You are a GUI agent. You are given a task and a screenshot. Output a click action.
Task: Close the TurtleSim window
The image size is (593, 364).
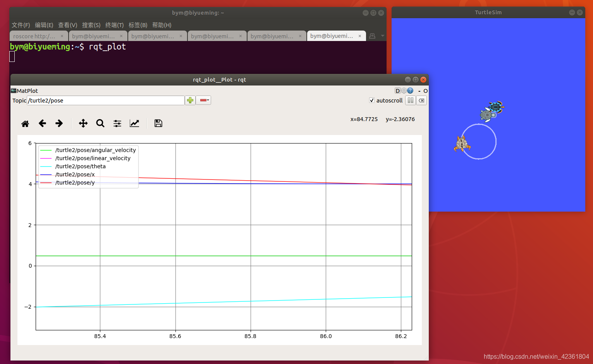(579, 12)
